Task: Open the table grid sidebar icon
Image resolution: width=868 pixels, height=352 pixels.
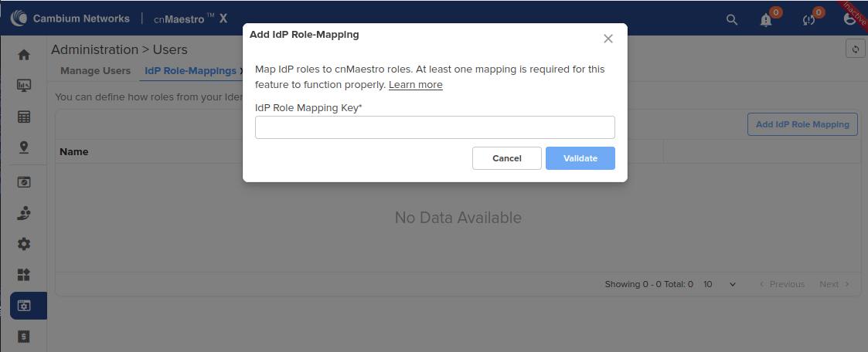Action: click(x=24, y=117)
